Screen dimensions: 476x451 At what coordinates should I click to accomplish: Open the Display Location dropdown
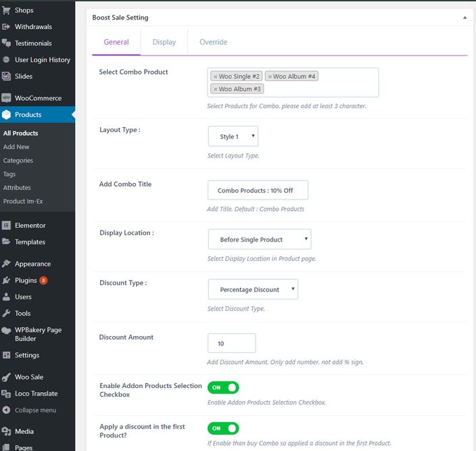260,239
